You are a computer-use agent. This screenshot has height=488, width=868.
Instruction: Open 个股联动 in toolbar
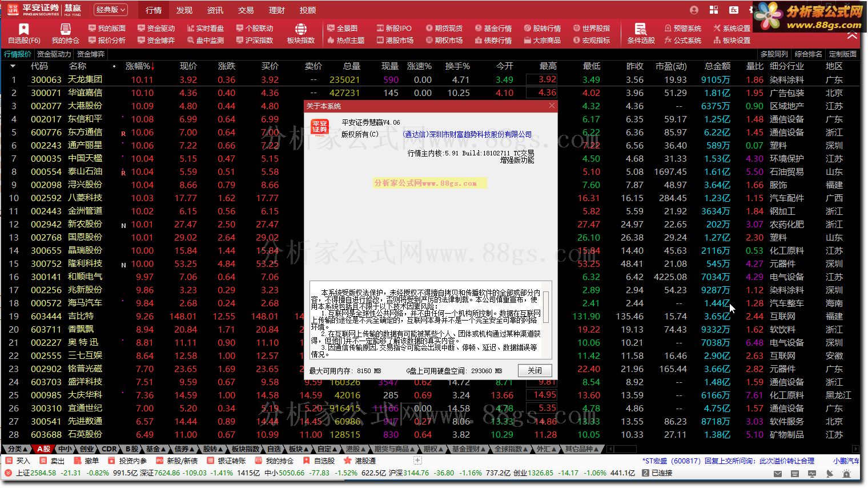[254, 28]
